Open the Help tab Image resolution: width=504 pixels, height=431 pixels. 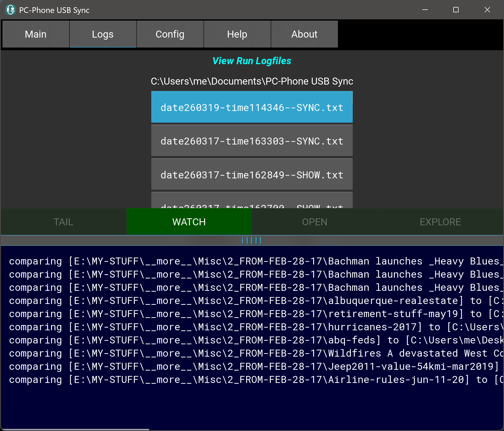tap(237, 34)
